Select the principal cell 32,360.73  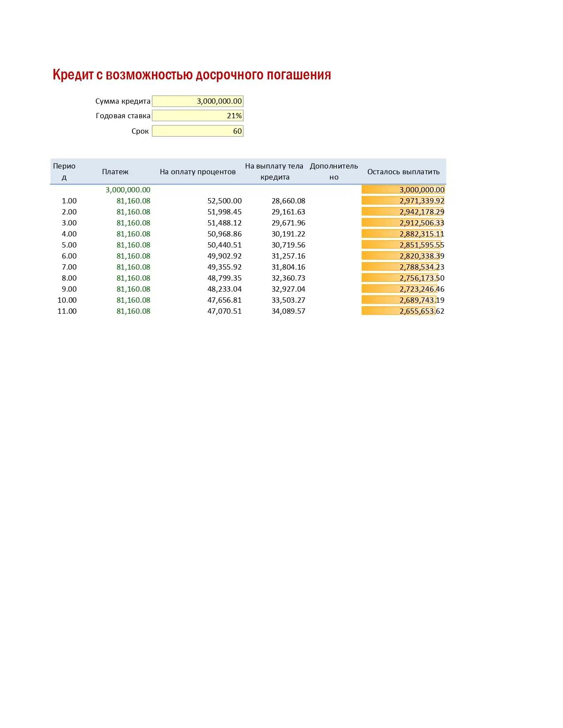288,278
